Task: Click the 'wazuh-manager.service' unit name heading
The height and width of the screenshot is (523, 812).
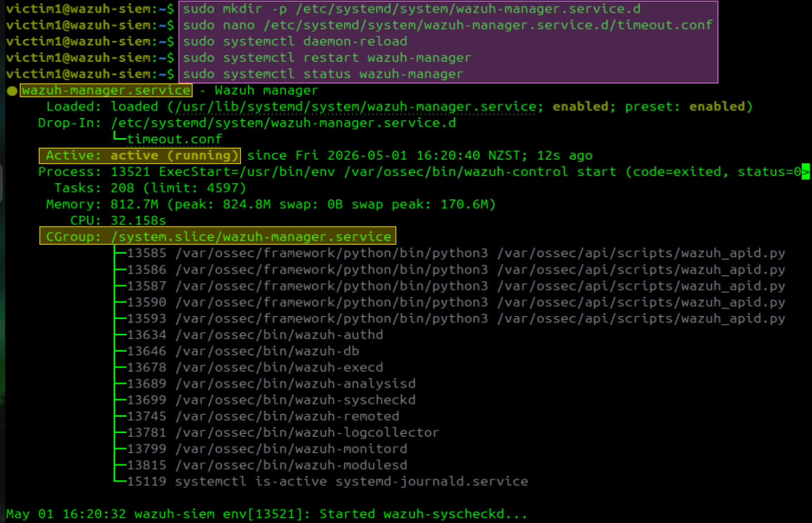Action: click(x=106, y=91)
